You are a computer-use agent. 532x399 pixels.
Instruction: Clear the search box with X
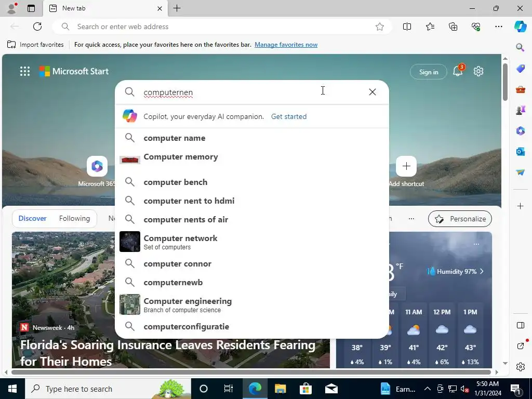[372, 92]
